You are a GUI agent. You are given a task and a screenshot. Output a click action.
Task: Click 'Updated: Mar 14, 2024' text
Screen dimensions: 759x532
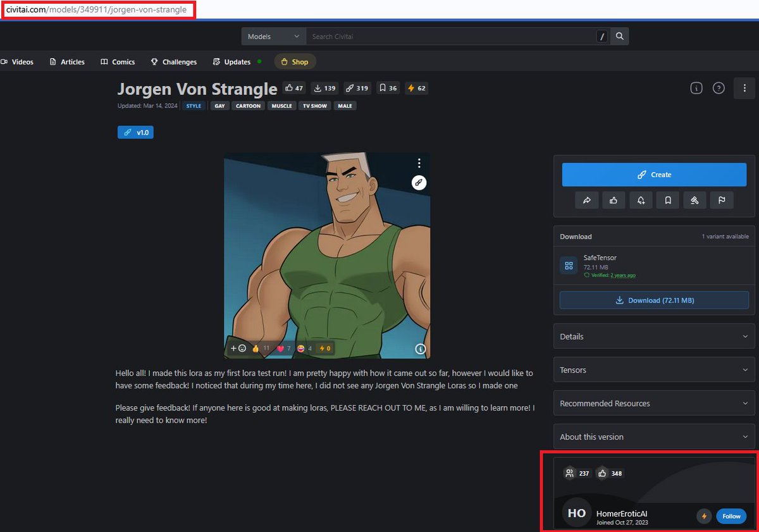point(147,106)
